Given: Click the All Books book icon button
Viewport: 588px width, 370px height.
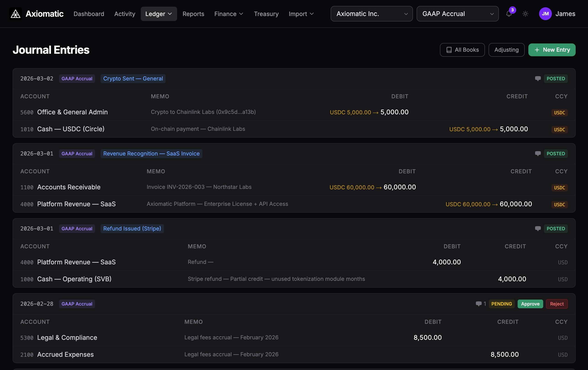Looking at the screenshot, I should tap(462, 50).
